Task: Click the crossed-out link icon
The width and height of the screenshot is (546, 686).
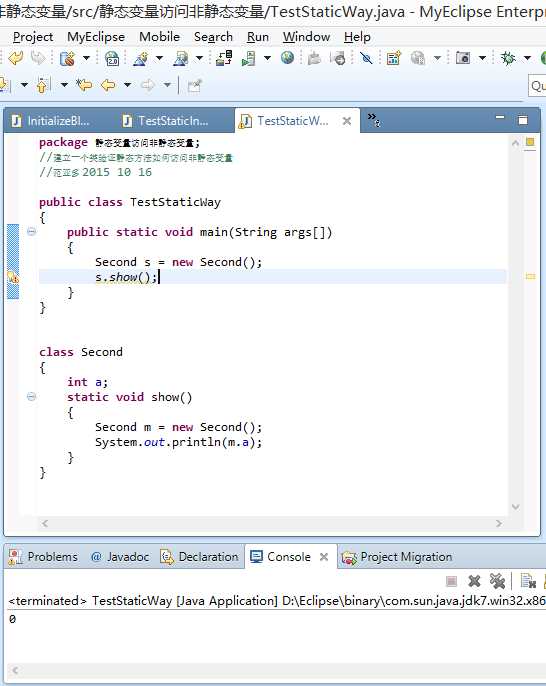Action: [366, 58]
